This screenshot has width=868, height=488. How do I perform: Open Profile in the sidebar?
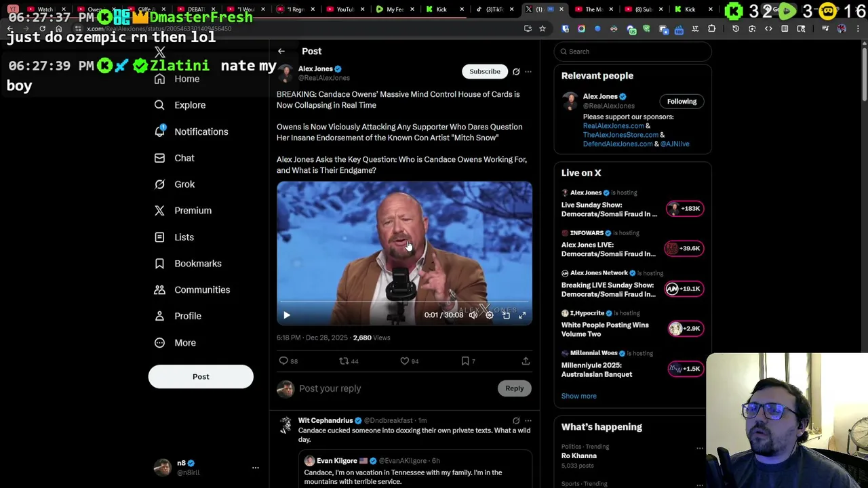pos(177,316)
